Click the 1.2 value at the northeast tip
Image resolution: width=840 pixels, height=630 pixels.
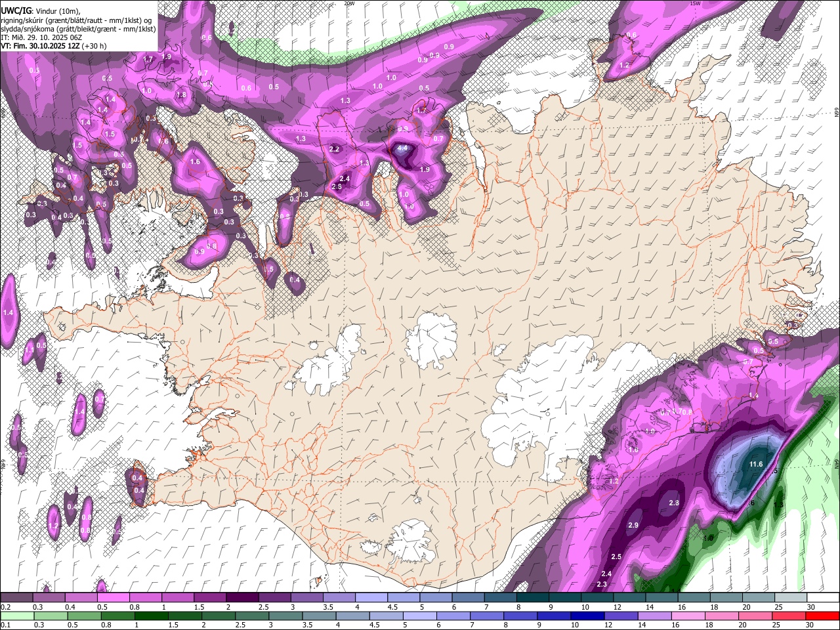(x=624, y=66)
